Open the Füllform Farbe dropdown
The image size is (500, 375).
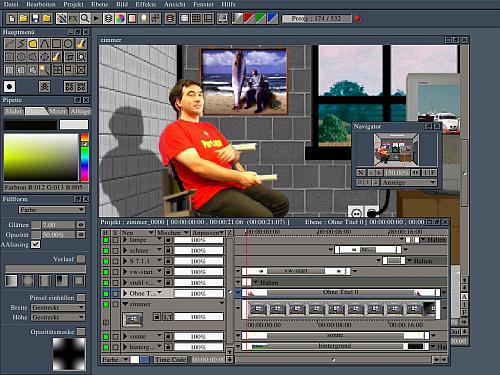(52, 210)
